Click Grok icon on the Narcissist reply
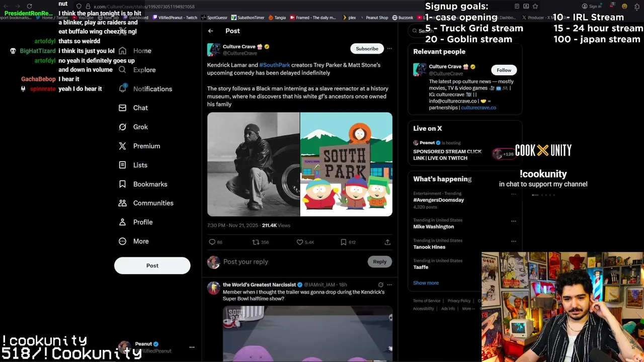644x362 pixels. coord(380,285)
